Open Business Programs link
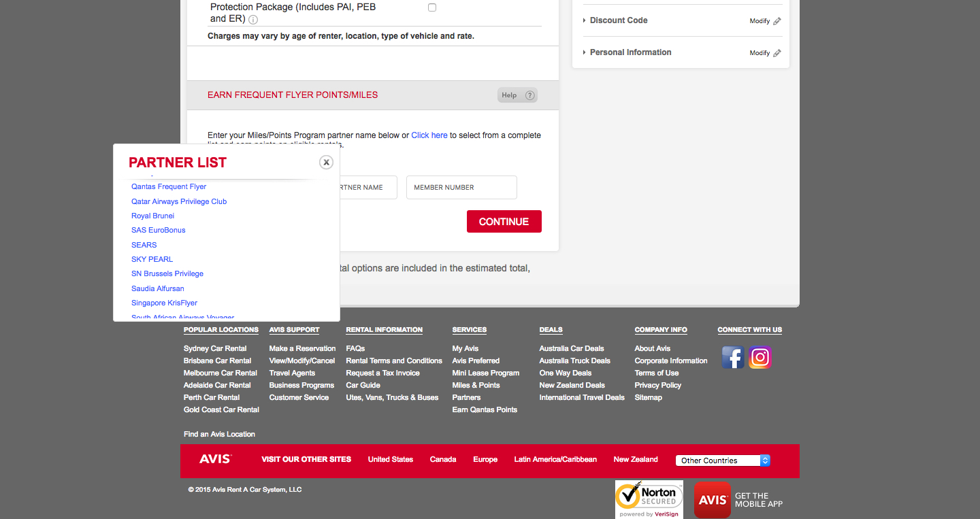The width and height of the screenshot is (980, 519). click(x=302, y=385)
